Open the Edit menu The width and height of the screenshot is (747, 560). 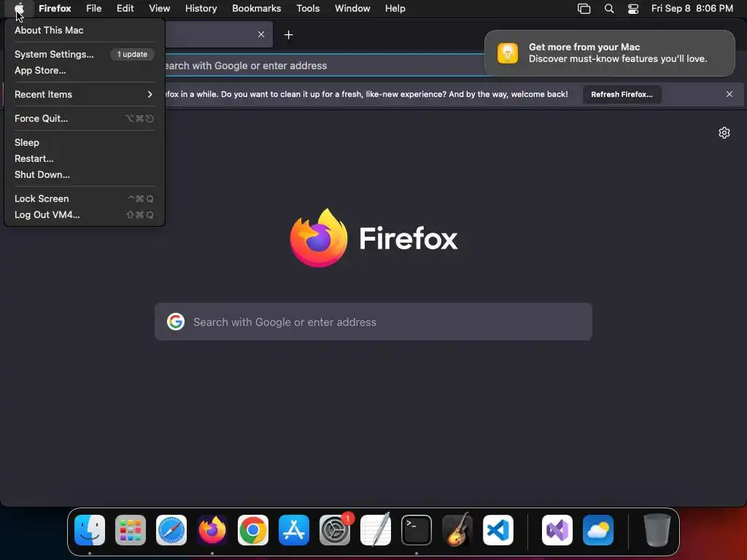(x=125, y=9)
